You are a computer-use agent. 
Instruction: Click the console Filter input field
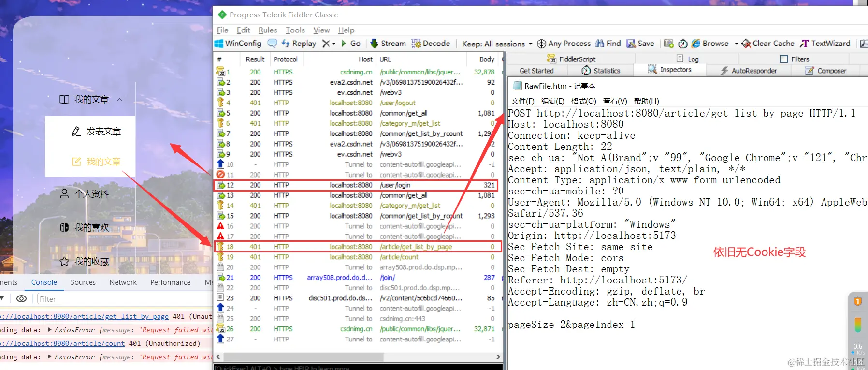click(125, 299)
